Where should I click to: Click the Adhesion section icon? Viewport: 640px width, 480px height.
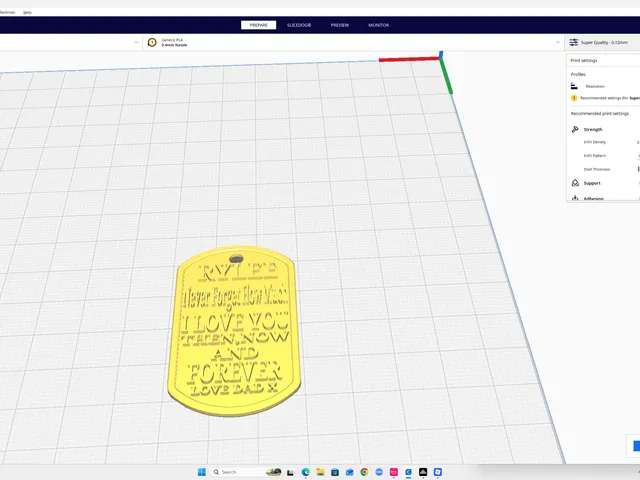[x=575, y=198]
